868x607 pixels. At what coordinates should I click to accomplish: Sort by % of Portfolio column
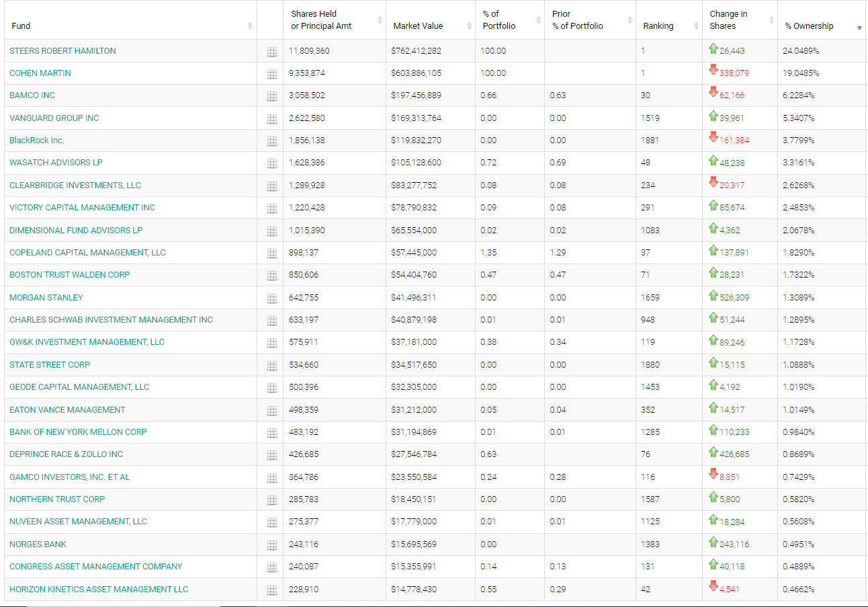[x=509, y=20]
